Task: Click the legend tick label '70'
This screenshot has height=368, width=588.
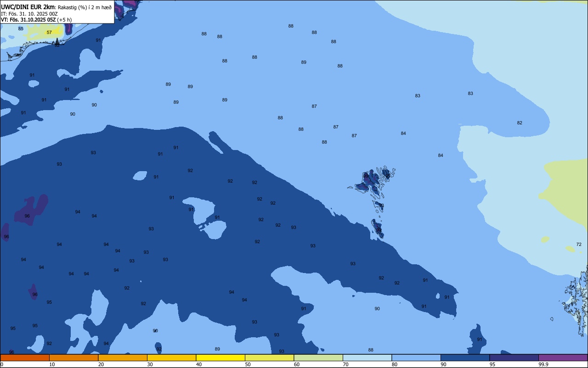Action: tap(345, 364)
